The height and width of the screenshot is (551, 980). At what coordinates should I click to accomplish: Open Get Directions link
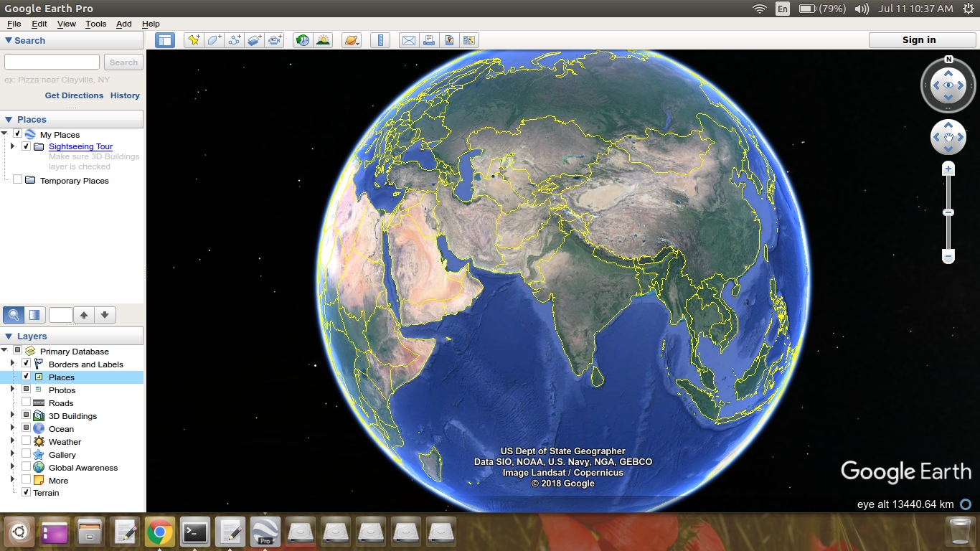tap(74, 95)
